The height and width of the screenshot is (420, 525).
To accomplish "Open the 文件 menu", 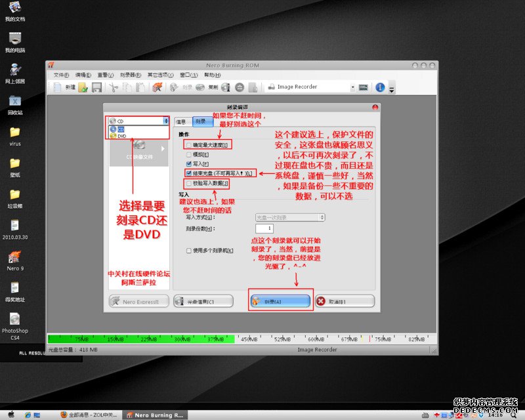I will coord(61,75).
